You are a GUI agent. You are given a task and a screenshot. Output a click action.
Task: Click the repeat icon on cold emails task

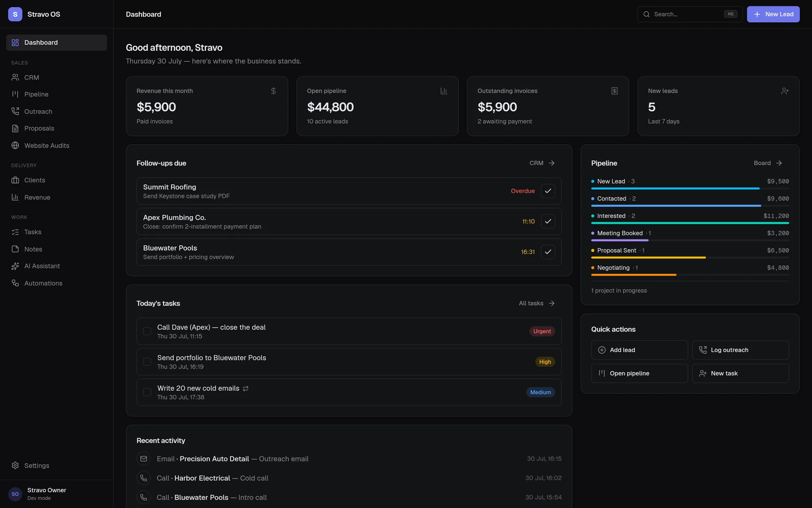pyautogui.click(x=246, y=389)
